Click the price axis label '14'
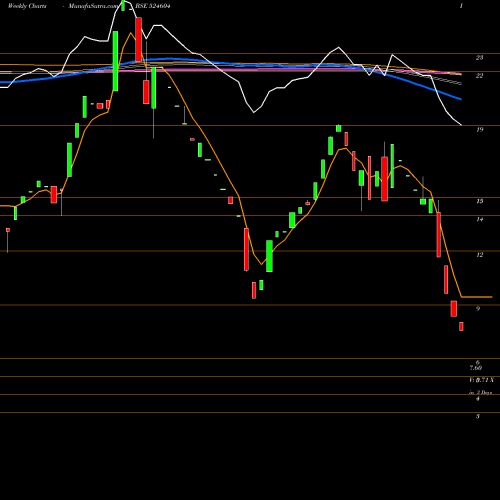This screenshot has height=500, width=500. tap(479, 219)
